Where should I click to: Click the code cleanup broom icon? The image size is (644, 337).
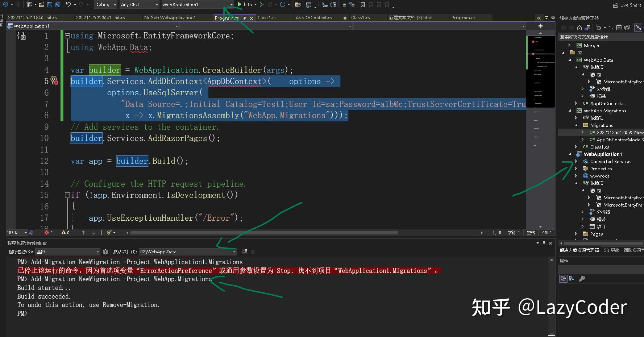pyautogui.click(x=109, y=233)
